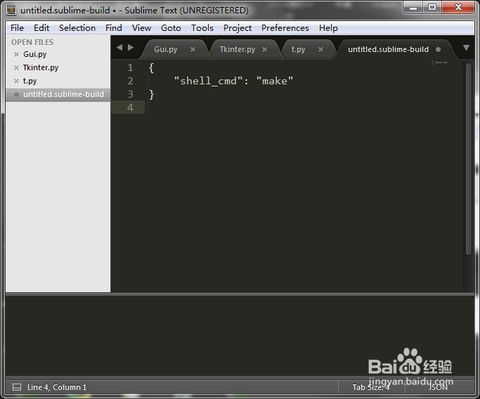Click the vertical editor scrollbar
The height and width of the screenshot is (399, 480).
(468, 159)
